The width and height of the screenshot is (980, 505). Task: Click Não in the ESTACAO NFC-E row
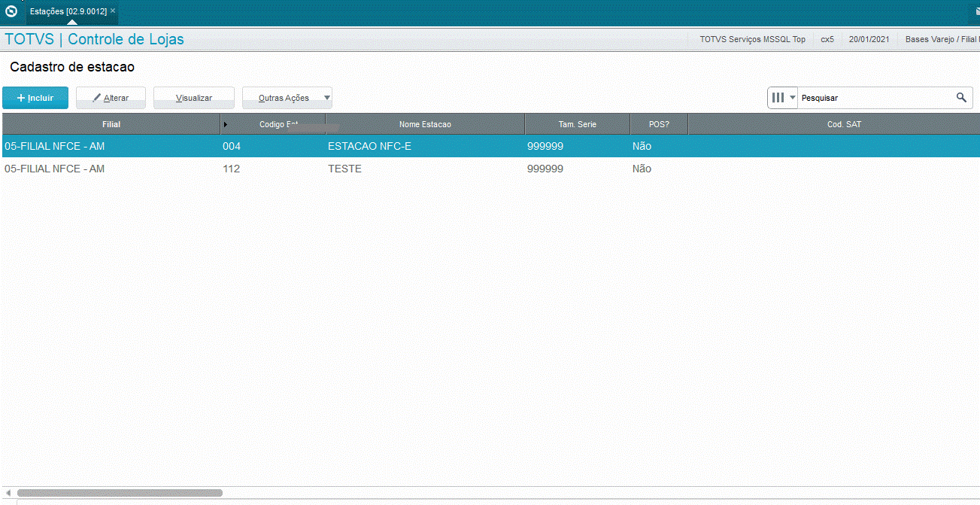coord(642,146)
